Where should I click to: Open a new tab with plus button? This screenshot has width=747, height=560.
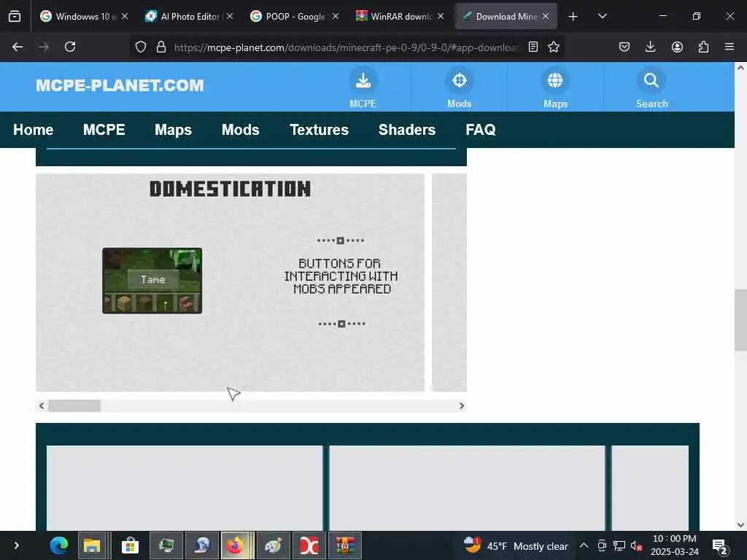[573, 17]
